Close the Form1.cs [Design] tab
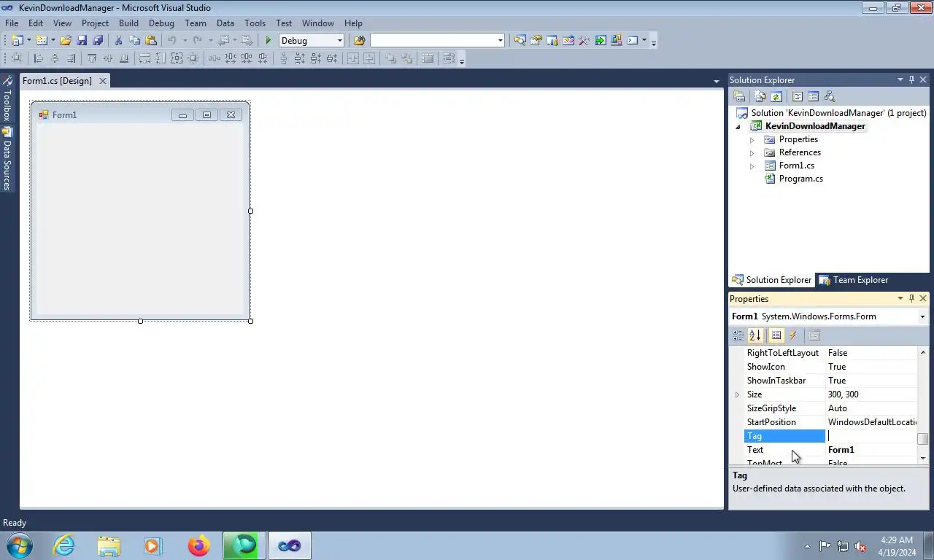This screenshot has width=934, height=560. coord(103,81)
